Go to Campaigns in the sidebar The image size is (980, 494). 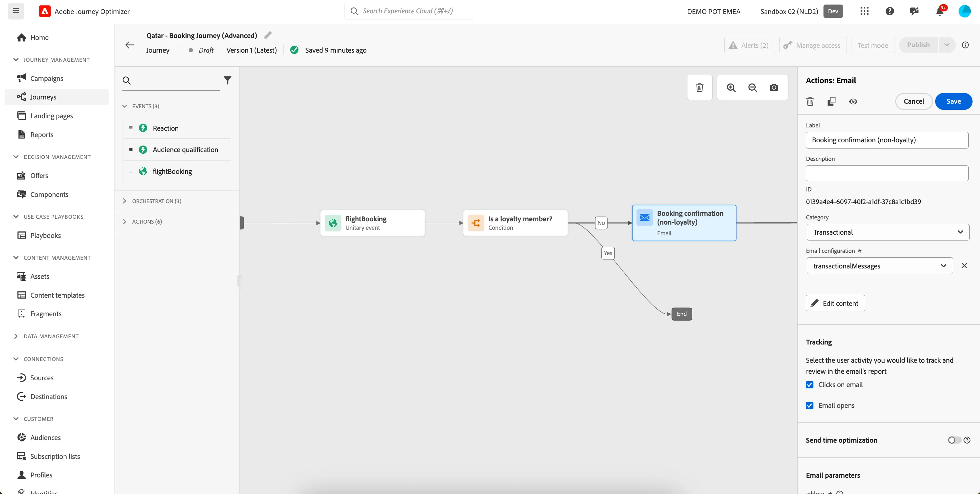[x=46, y=78]
